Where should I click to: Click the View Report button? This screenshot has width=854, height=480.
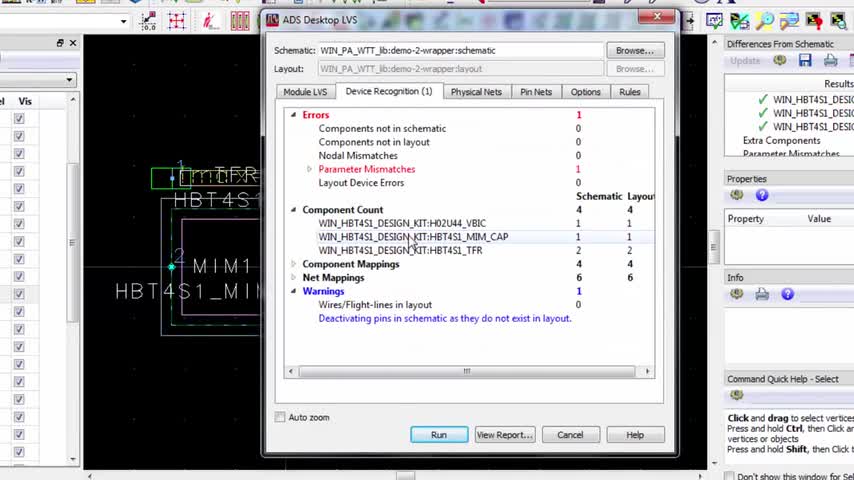pos(504,435)
